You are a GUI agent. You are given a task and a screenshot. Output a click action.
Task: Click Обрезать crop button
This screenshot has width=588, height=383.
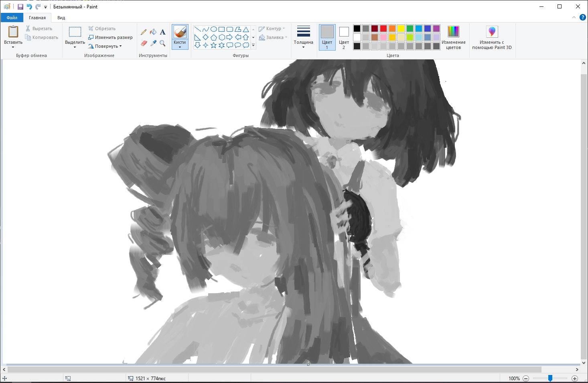click(x=102, y=29)
